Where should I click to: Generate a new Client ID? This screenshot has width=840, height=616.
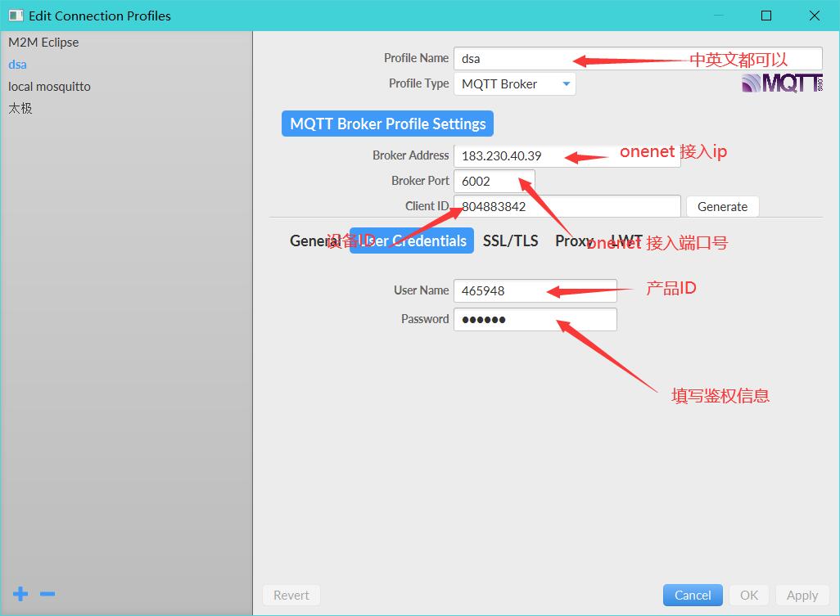(x=722, y=207)
